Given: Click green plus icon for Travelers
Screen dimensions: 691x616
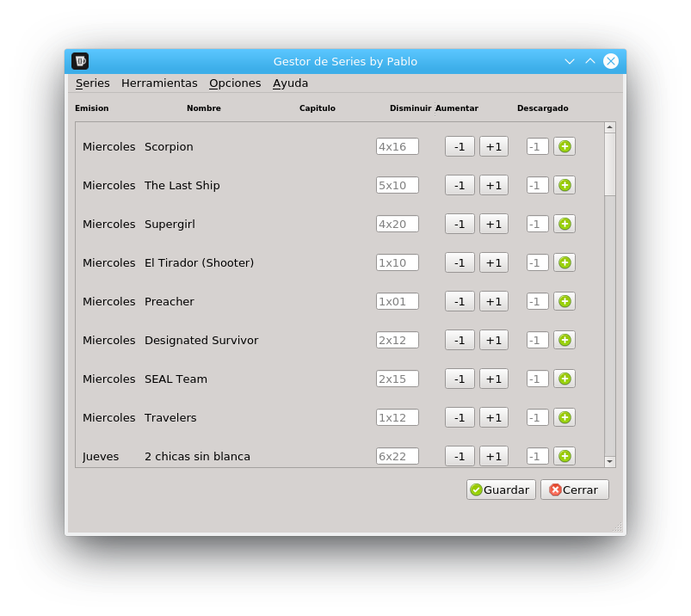Looking at the screenshot, I should click(x=565, y=418).
